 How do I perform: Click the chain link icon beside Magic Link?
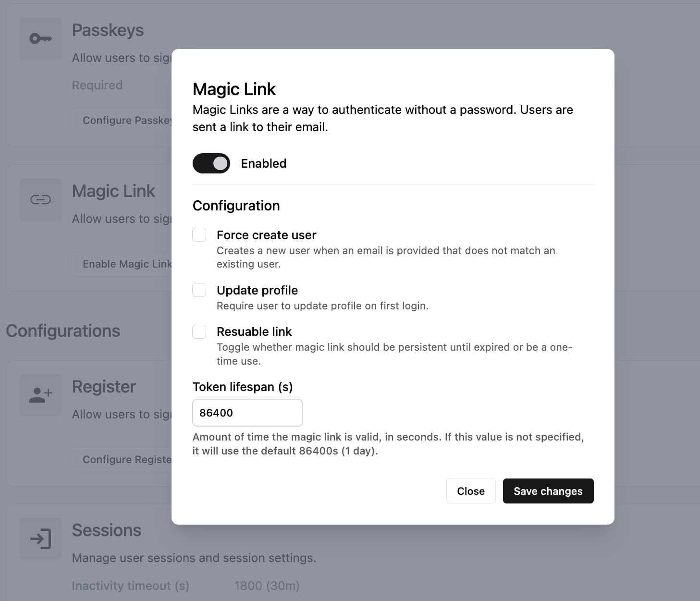[40, 200]
